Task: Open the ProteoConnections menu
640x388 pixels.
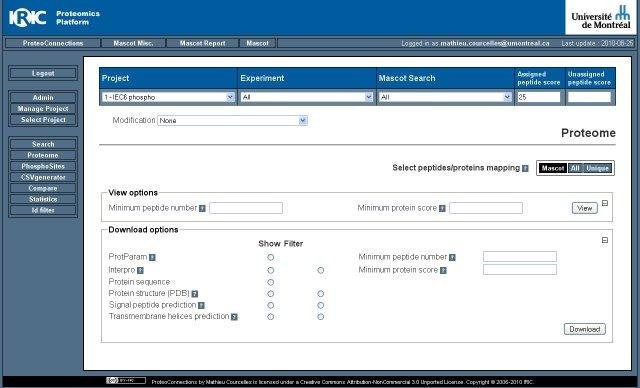Action: [53, 43]
